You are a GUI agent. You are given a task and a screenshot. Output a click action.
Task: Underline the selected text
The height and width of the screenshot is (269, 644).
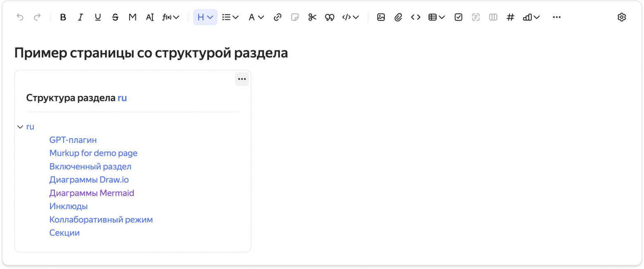pyautogui.click(x=98, y=17)
